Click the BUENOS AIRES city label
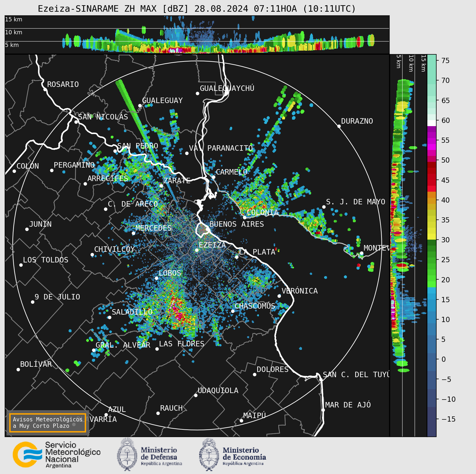 (x=236, y=224)
